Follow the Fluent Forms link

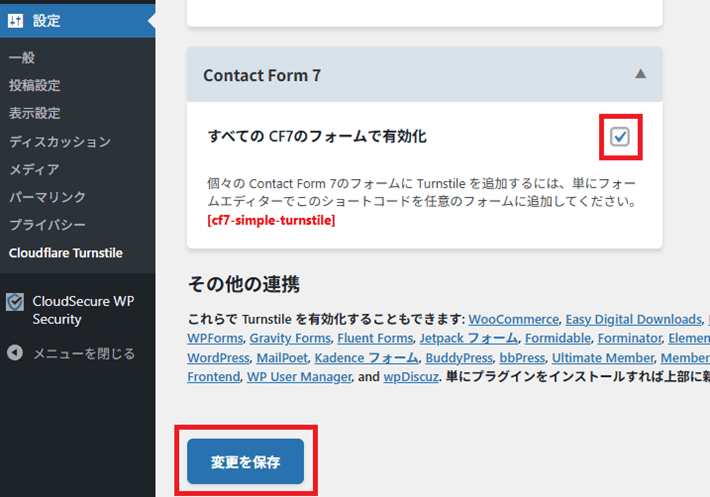click(375, 338)
